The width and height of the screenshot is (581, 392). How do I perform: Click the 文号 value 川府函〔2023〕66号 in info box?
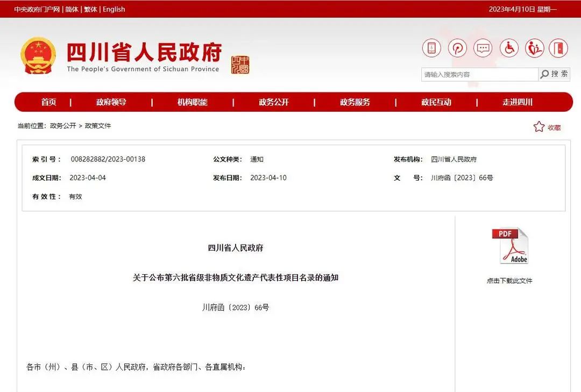tap(462, 178)
